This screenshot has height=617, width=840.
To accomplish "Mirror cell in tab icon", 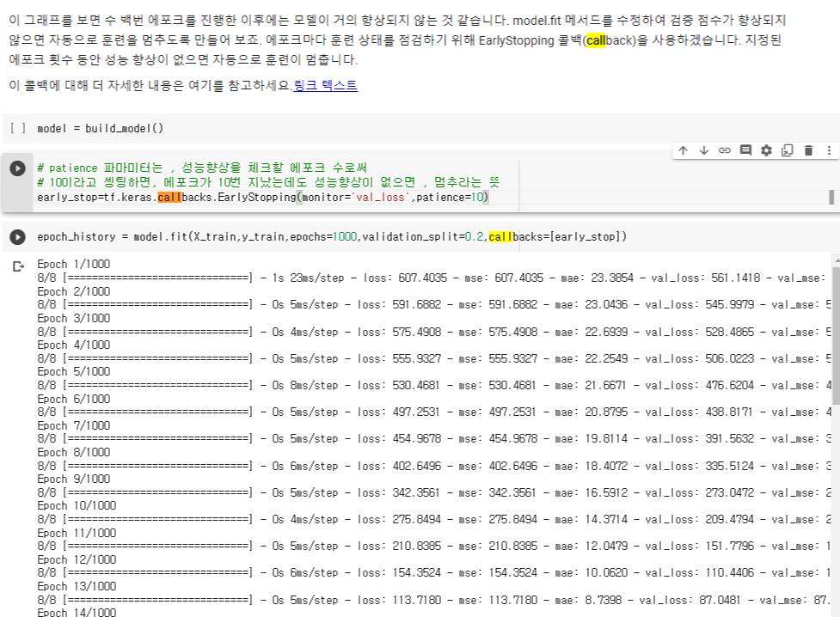I will [788, 150].
